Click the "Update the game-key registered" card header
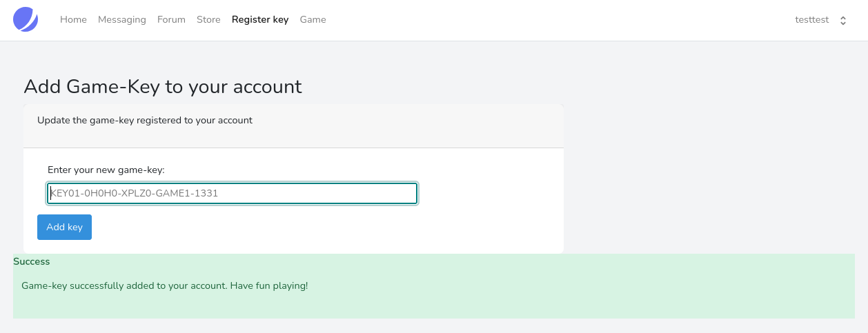The height and width of the screenshot is (333, 868). [x=145, y=121]
